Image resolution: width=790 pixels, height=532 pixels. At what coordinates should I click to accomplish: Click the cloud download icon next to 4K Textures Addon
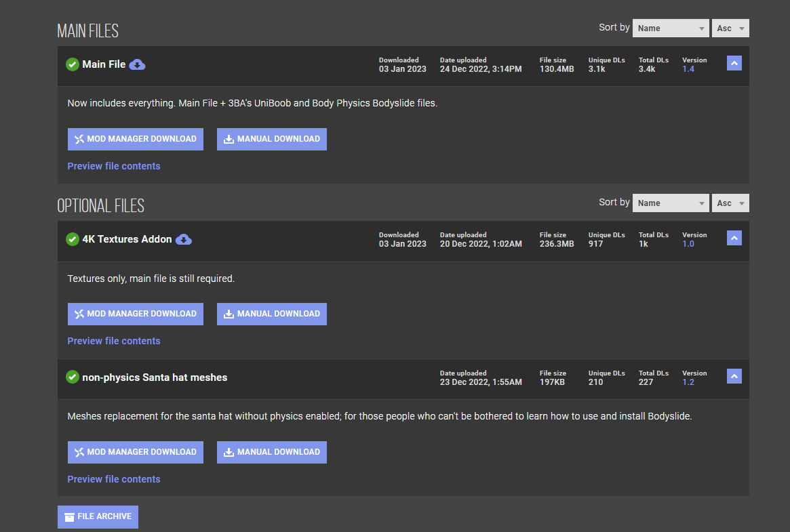coord(183,240)
